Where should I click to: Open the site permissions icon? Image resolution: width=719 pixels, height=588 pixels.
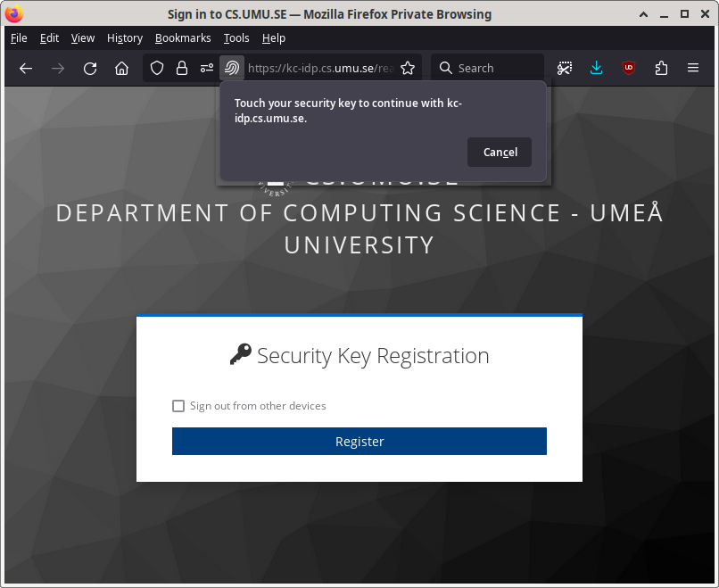click(x=207, y=68)
